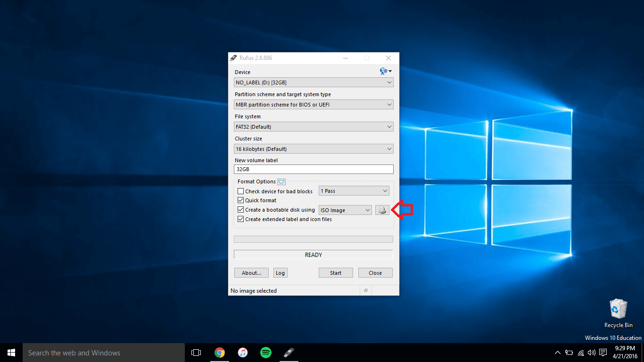Viewport: 644px width, 362px height.
Task: Open the battery power tray icon
Action: tap(569, 353)
